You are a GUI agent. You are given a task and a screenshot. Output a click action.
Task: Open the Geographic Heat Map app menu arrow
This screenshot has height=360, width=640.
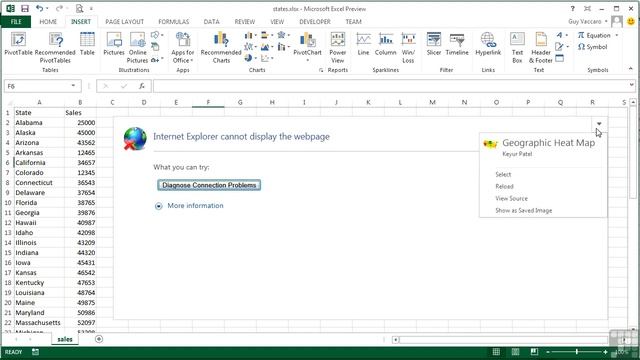coord(599,123)
